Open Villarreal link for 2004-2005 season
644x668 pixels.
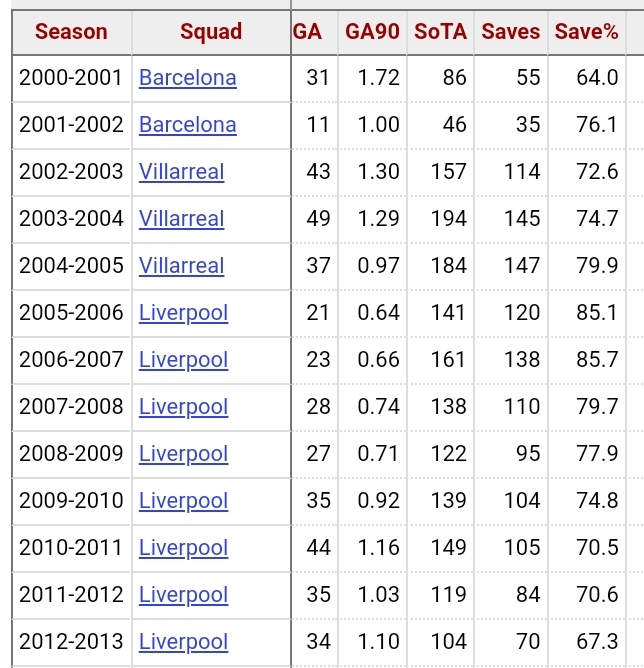pos(181,265)
